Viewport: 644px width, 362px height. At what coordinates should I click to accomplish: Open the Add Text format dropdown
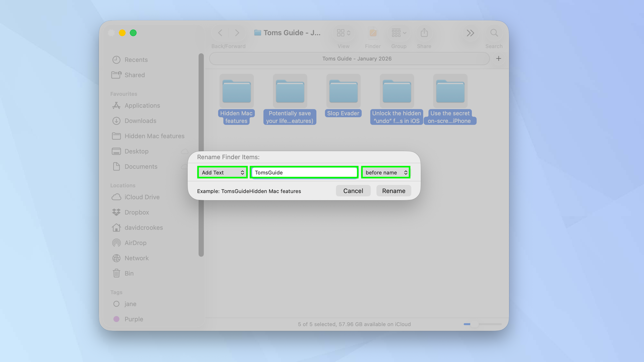[x=222, y=172]
